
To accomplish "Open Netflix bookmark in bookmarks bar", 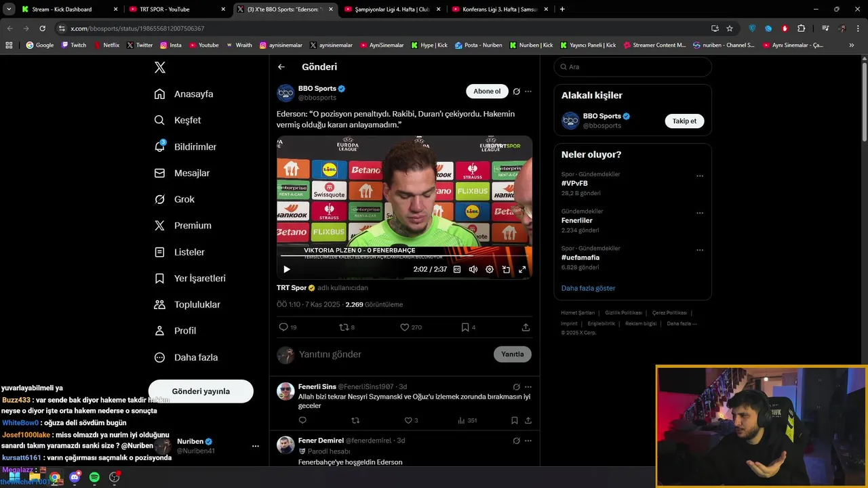I will (x=106, y=45).
